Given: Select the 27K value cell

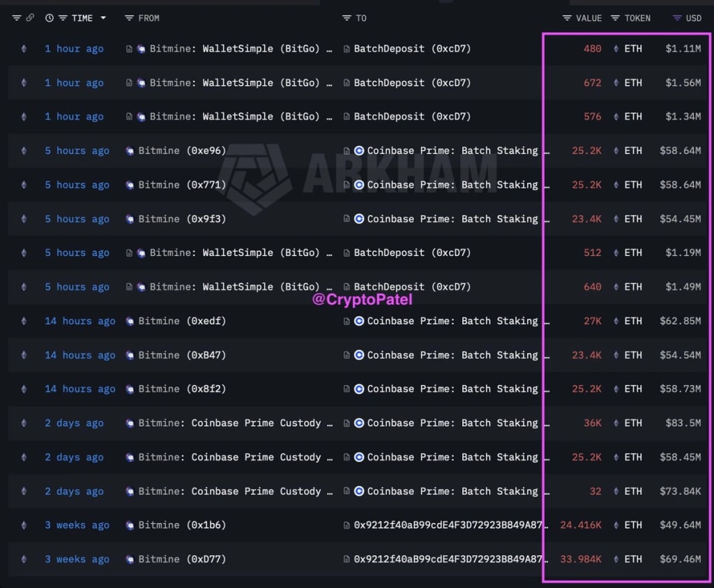Looking at the screenshot, I should (593, 321).
